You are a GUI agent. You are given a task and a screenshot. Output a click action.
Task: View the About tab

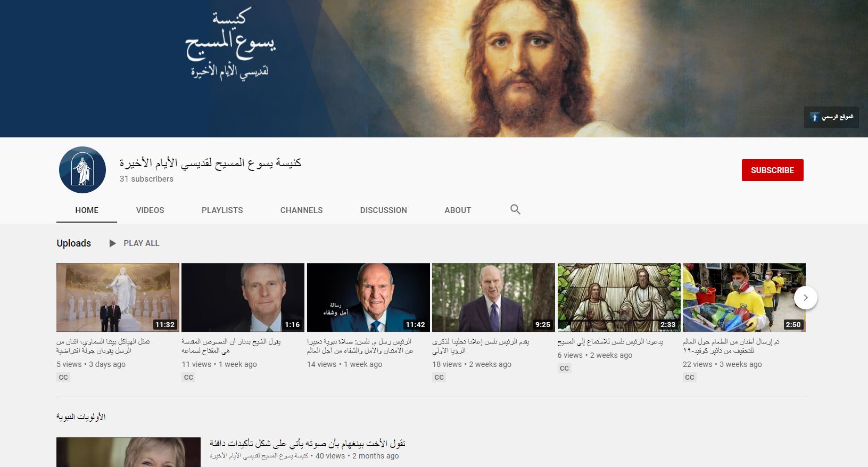coord(458,210)
